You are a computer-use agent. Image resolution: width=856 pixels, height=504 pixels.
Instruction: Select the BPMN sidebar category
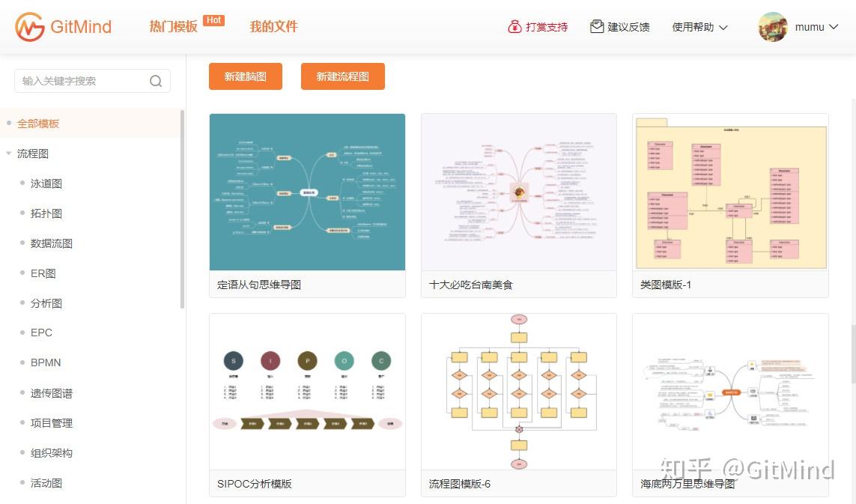coord(46,362)
